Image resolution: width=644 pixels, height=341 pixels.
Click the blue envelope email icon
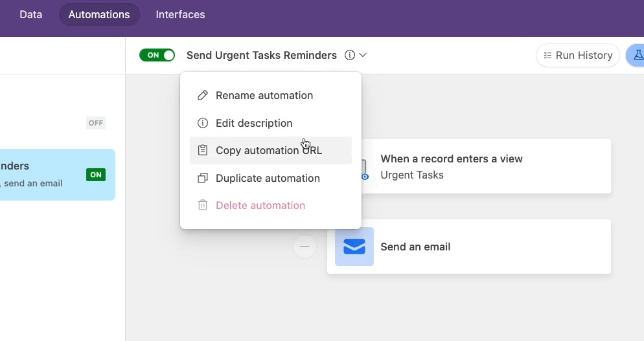point(354,247)
